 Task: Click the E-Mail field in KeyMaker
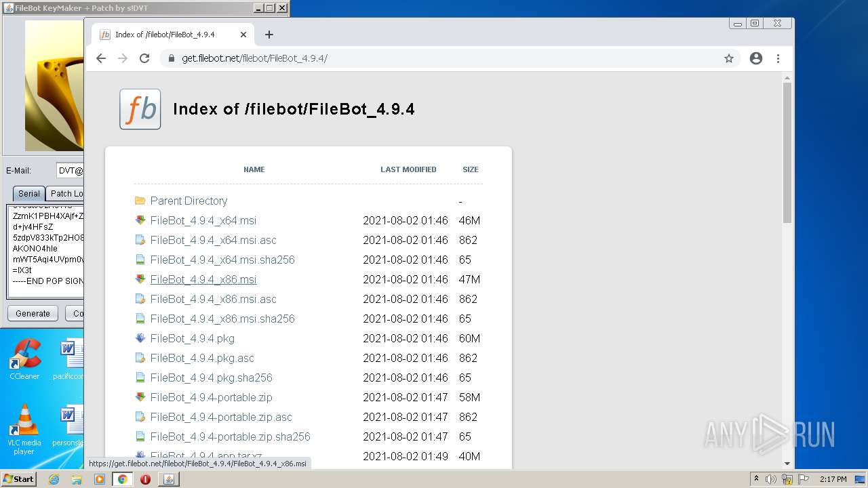[70, 171]
